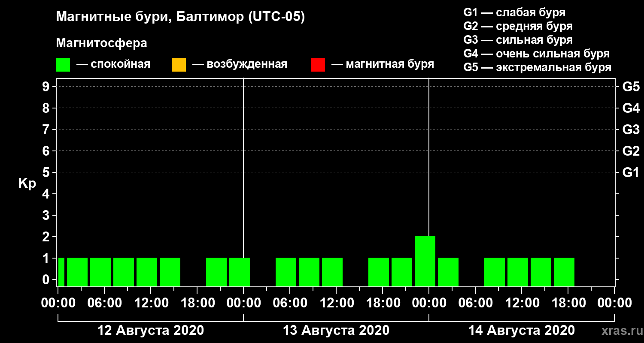This screenshot has height=343, width=644.
Task: Click the '— магнитная буря' legend label
Action: [383, 65]
